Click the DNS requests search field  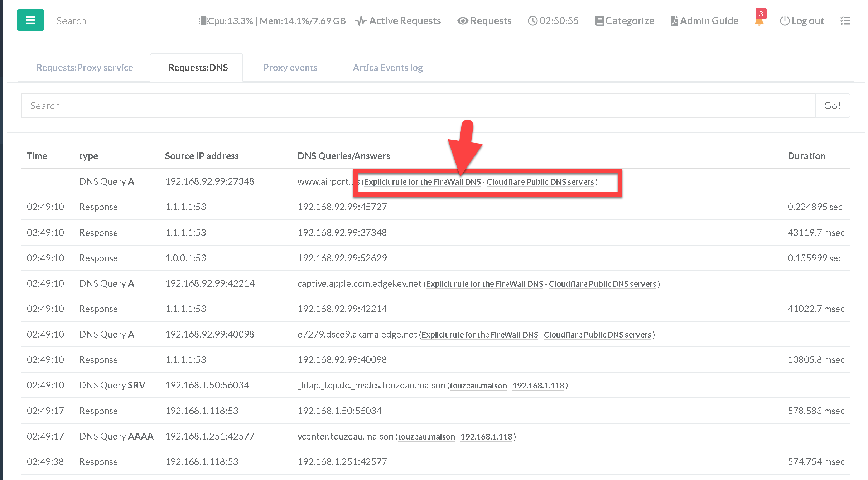418,106
